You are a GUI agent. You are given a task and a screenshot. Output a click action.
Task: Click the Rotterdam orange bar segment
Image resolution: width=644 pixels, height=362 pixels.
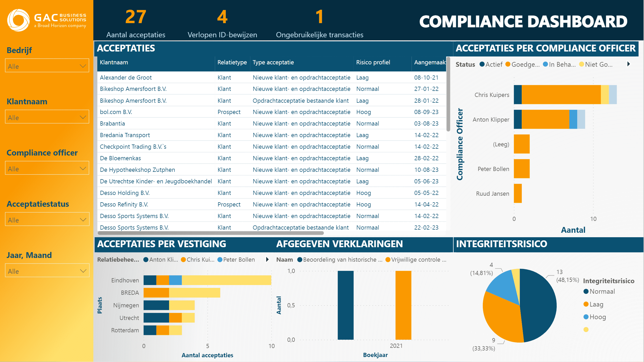(163, 330)
